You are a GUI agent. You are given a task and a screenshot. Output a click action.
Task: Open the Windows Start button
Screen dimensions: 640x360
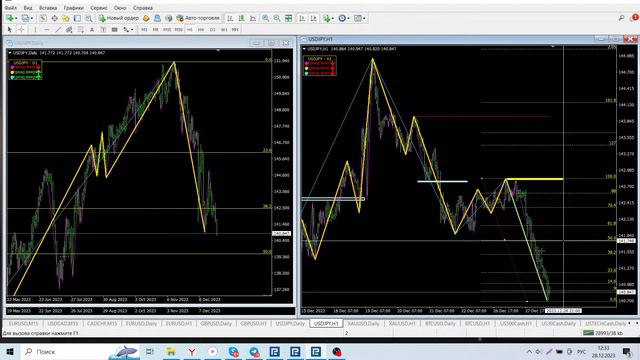[x=10, y=351]
